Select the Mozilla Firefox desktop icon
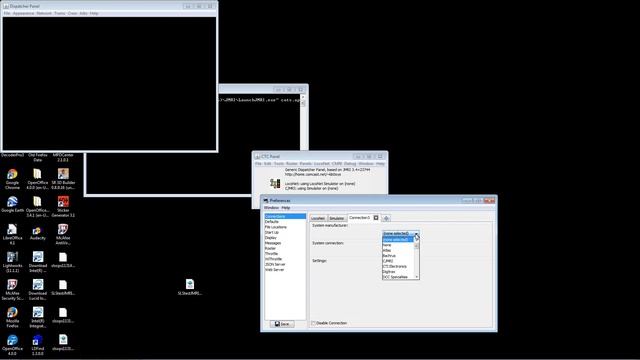The height and width of the screenshot is (360, 640). coord(12,318)
